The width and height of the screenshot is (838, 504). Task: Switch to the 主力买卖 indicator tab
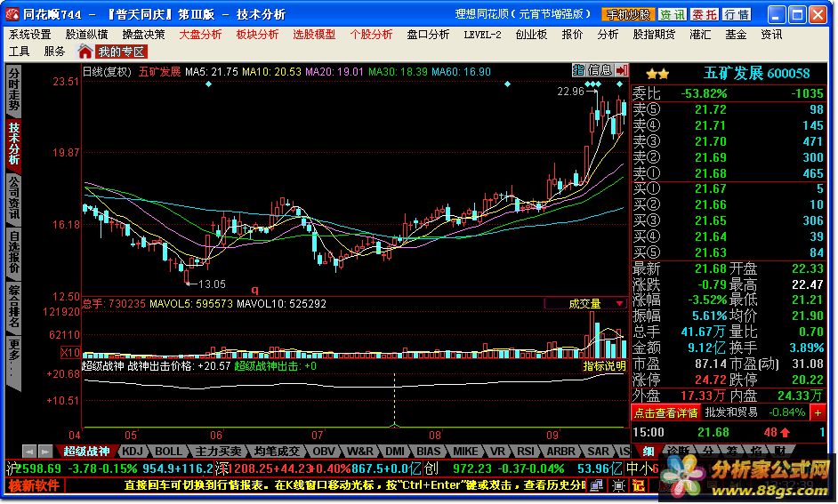[x=218, y=452]
